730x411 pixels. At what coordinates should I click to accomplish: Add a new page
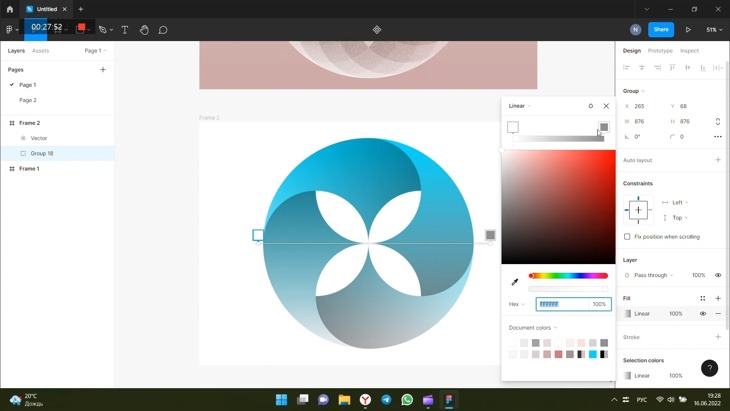[103, 70]
